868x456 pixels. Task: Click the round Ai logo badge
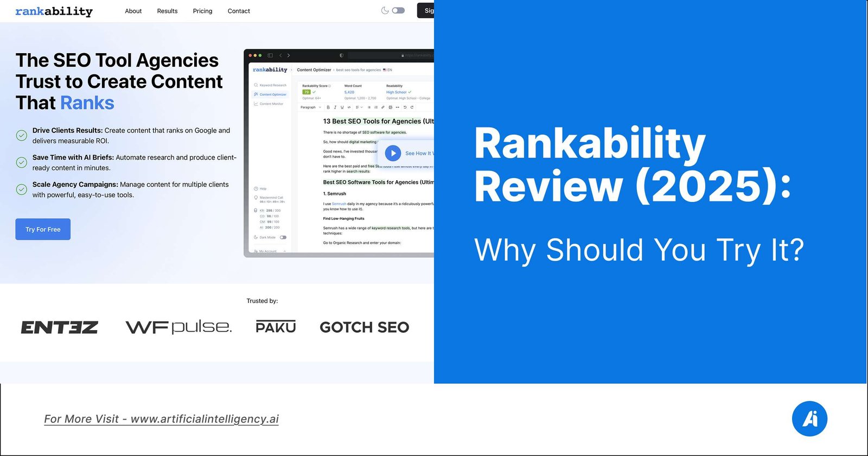(809, 419)
